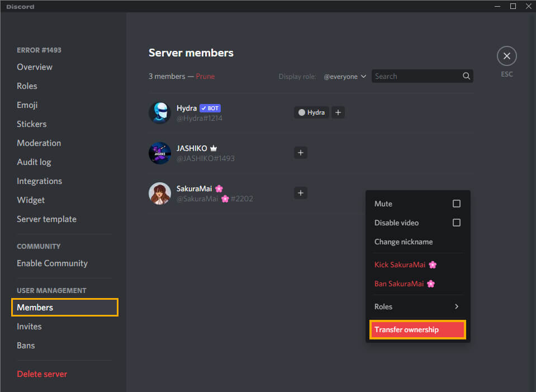
Task: Add a role to SakuraMai with plus icon
Action: click(301, 193)
